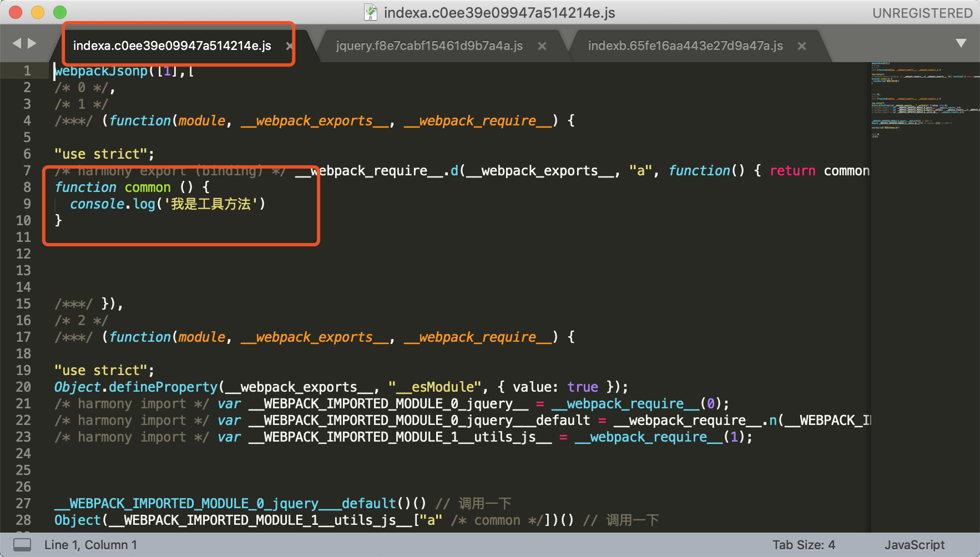Close window with red button
The image size is (980, 557).
16,12
